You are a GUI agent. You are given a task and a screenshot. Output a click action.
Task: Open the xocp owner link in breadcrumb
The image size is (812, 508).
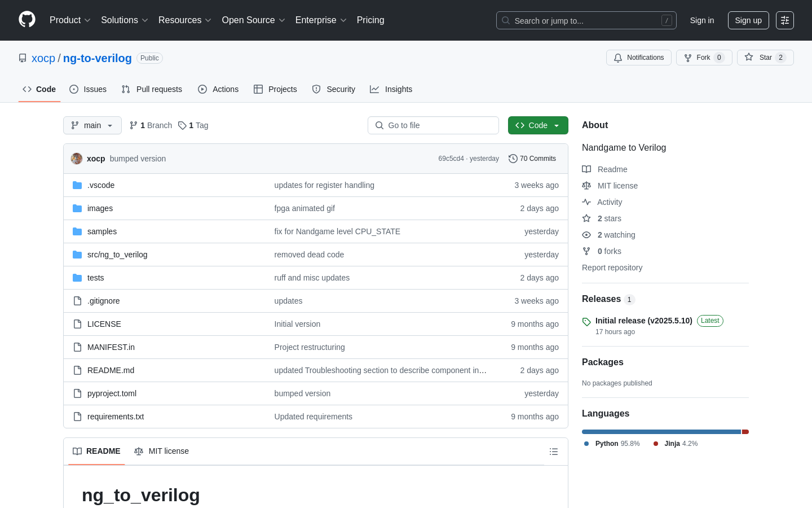(x=43, y=58)
